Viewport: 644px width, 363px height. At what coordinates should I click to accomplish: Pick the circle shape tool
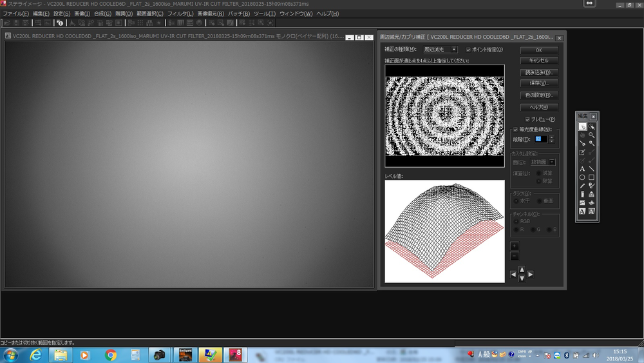point(582,177)
